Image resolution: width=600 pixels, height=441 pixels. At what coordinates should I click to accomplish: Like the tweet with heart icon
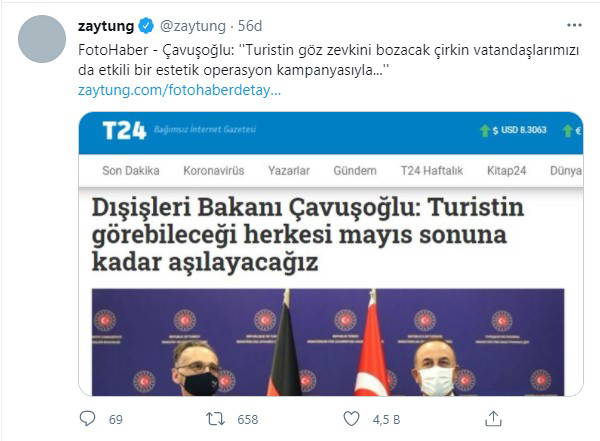coord(351,418)
